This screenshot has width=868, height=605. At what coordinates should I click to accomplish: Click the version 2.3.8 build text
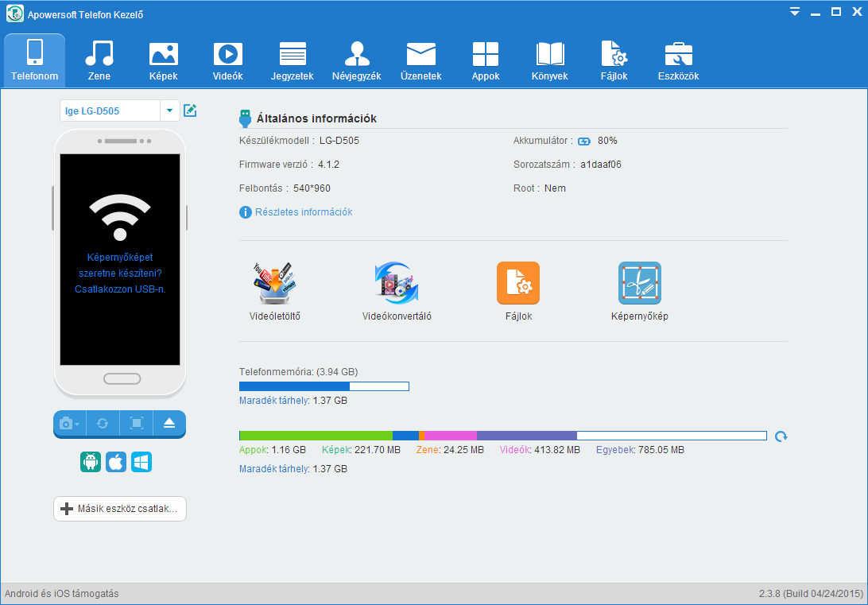pyautogui.click(x=811, y=594)
